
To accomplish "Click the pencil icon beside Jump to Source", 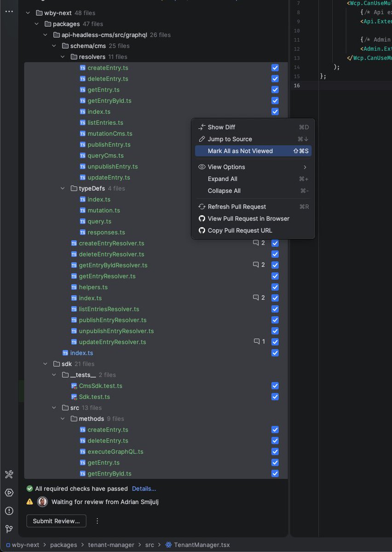I will 202,139.
